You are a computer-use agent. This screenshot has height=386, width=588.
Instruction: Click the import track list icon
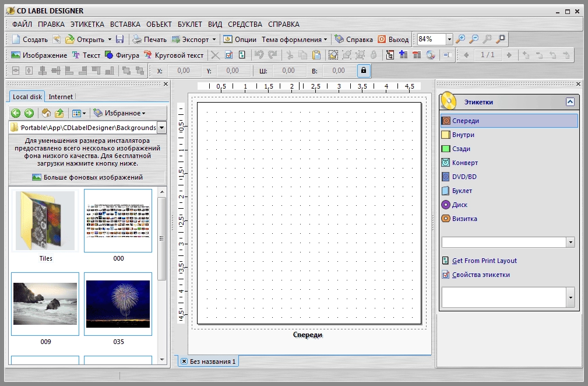tap(390, 55)
